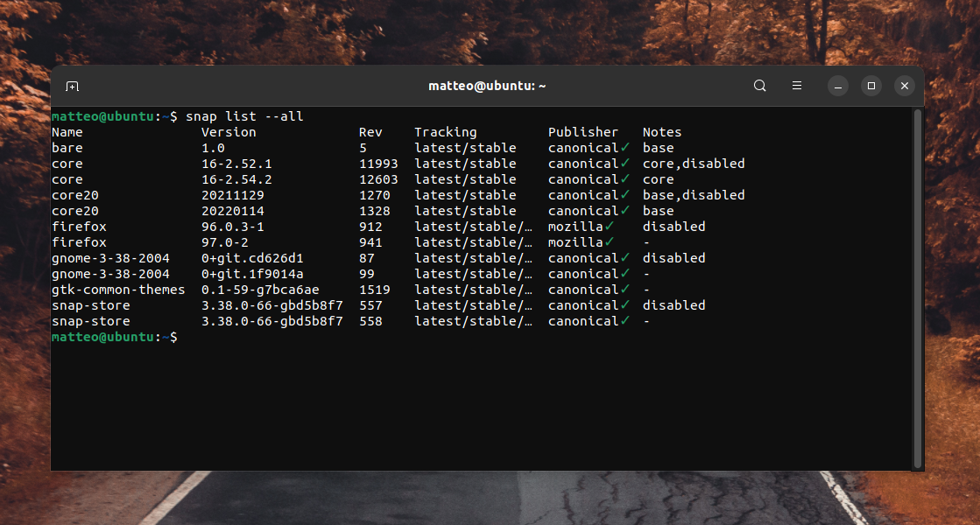The height and width of the screenshot is (525, 980).
Task: Click the search magnifier icon
Action: [x=760, y=86]
